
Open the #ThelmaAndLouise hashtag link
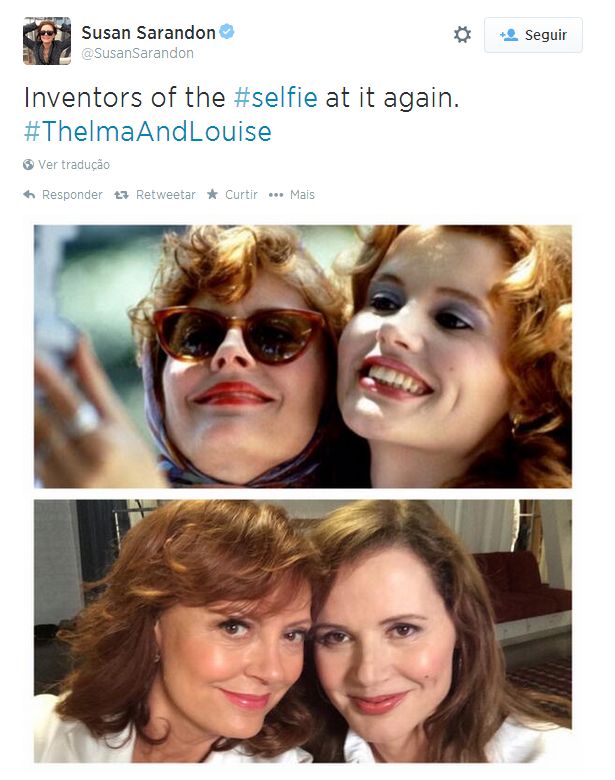point(146,132)
